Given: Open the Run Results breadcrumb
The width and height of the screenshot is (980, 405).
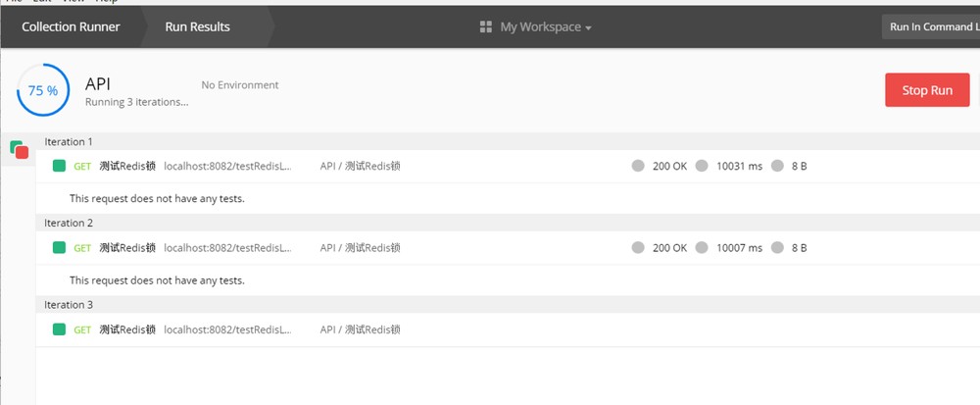Looking at the screenshot, I should click(198, 26).
